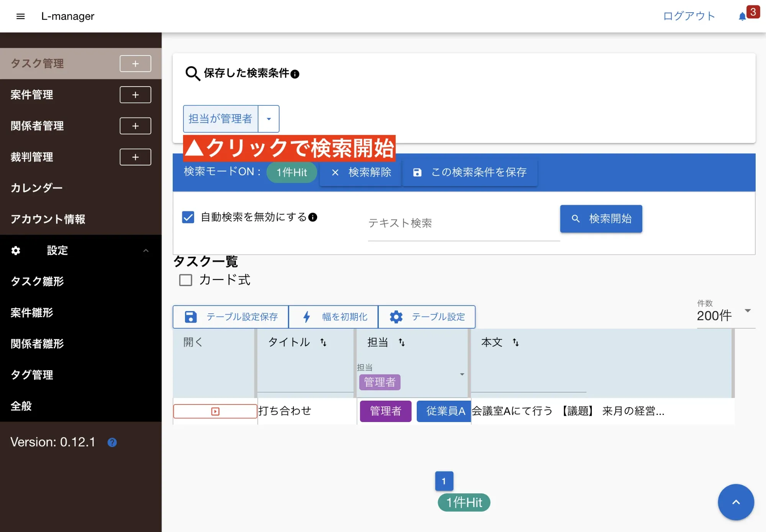The image size is (766, 532).
Task: Click the notification bell icon
Action: point(742,16)
